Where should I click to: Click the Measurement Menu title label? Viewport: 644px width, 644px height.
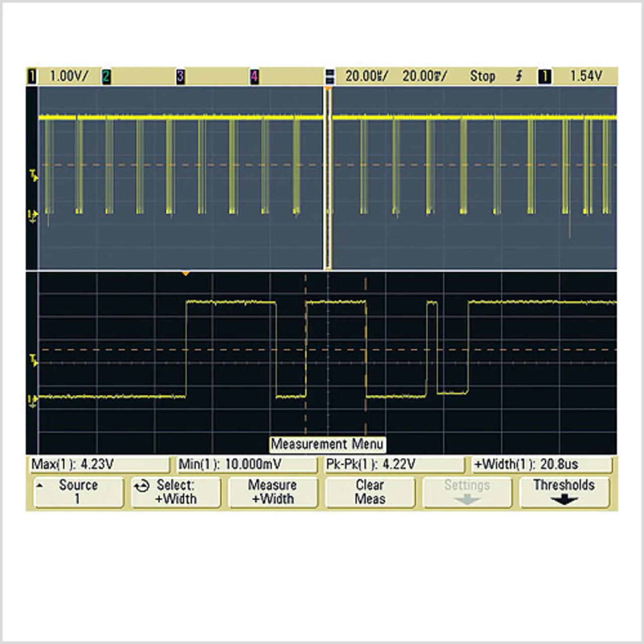328,444
